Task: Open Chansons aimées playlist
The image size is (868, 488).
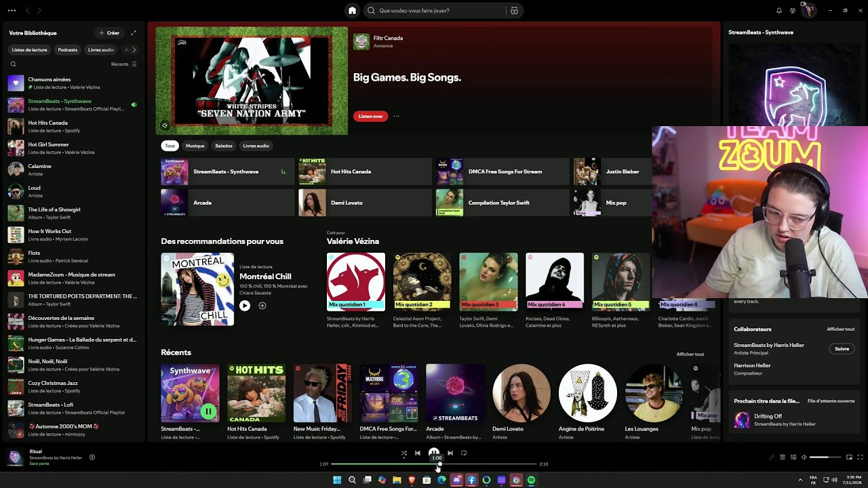Action: 73,83
